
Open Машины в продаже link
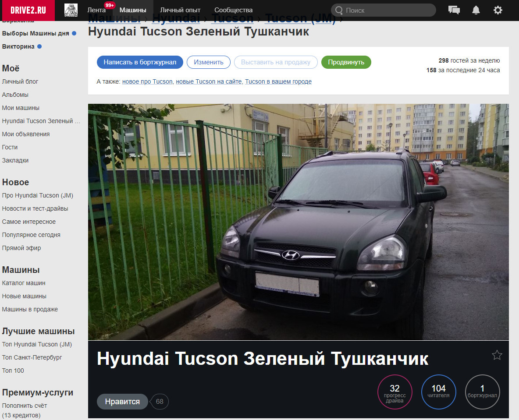[30, 309]
